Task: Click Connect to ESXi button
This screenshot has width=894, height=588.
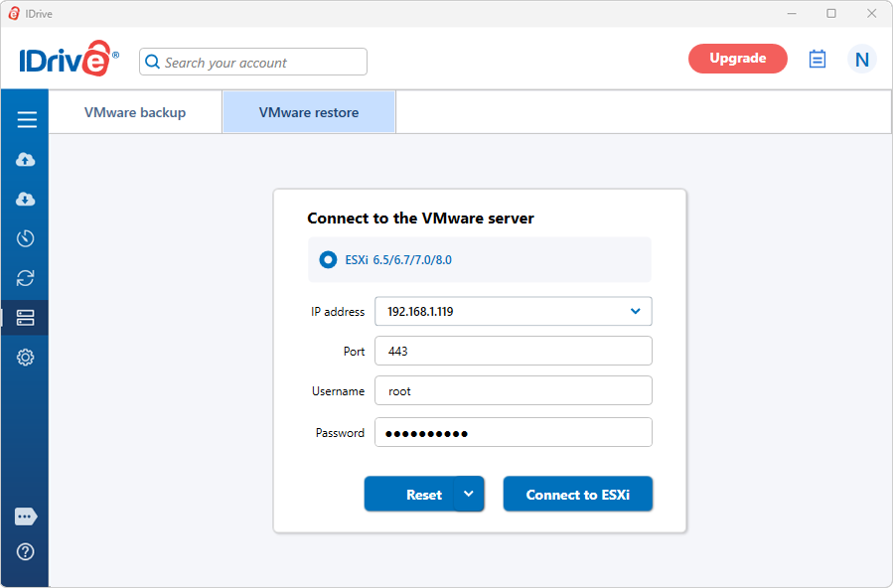Action: coord(577,494)
